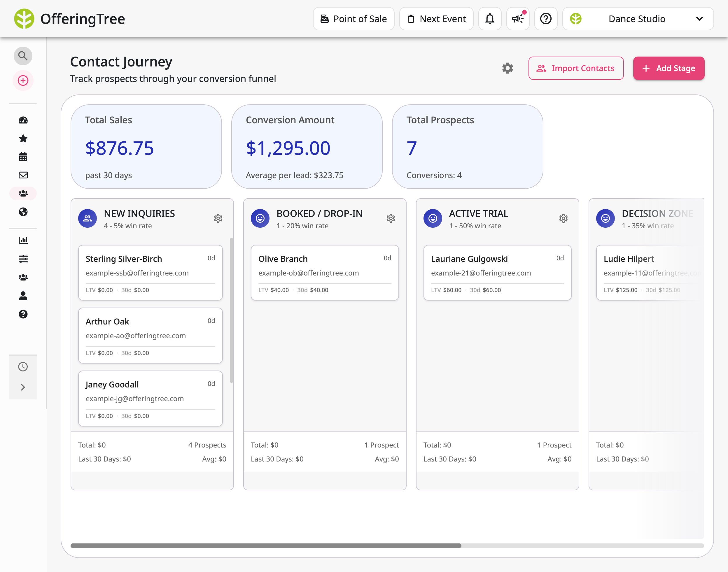This screenshot has height=572, width=728.
Task: Open the calendar icon in sidebar
Action: (23, 157)
